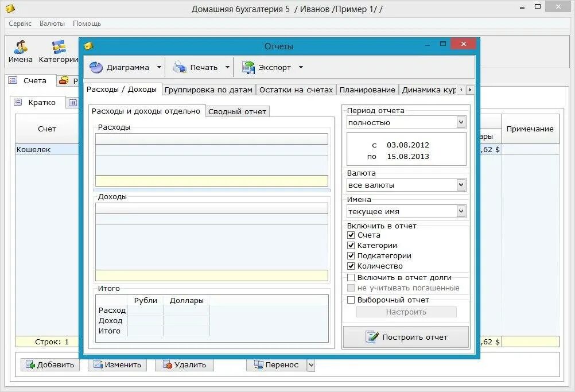Click the Удалить button delete icon
This screenshot has width=575, height=392.
(167, 364)
